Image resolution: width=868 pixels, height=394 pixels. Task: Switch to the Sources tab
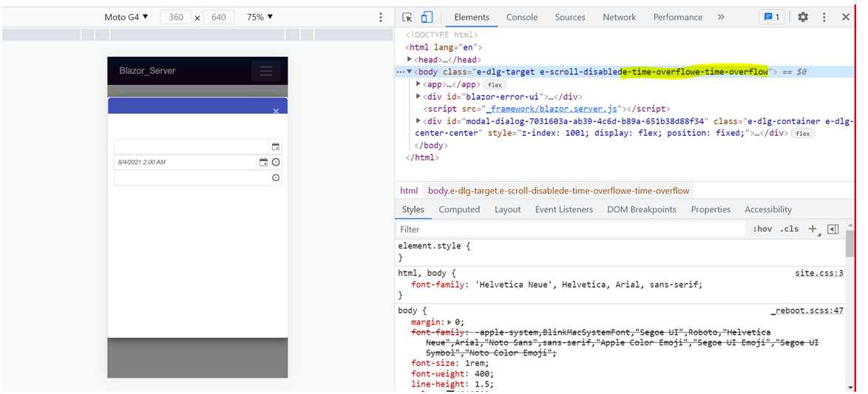(x=570, y=17)
